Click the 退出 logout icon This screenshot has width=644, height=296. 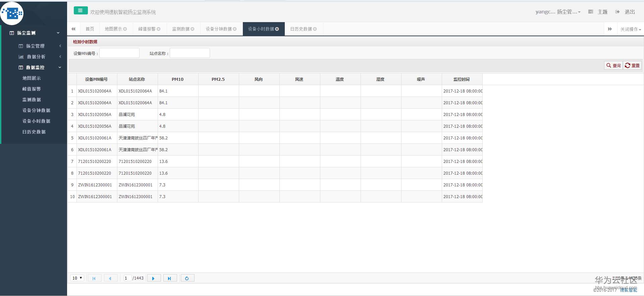click(618, 12)
